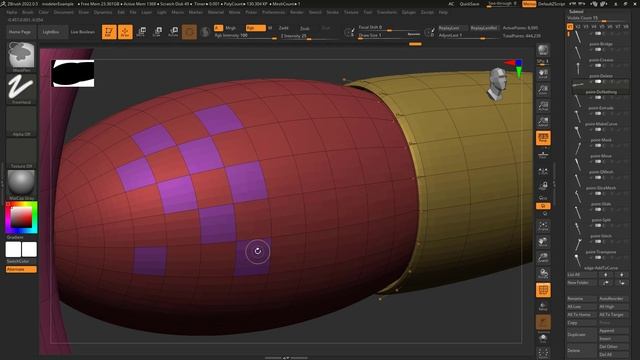Screen dimensions: 640x360
Task: Open the Zplugin menu
Action: pyautogui.click(x=409, y=12)
